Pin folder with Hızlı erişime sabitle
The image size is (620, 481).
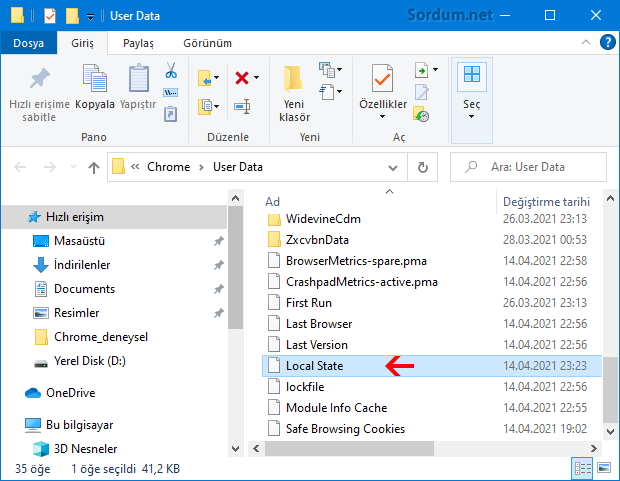click(39, 92)
